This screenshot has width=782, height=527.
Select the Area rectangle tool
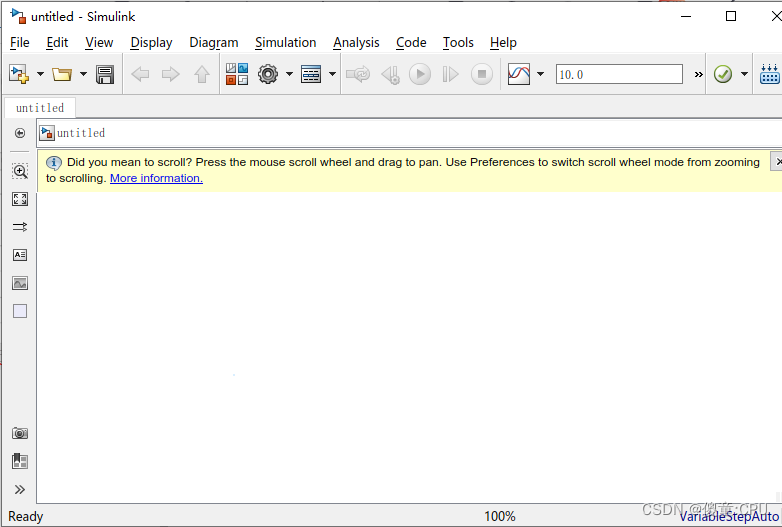20,311
